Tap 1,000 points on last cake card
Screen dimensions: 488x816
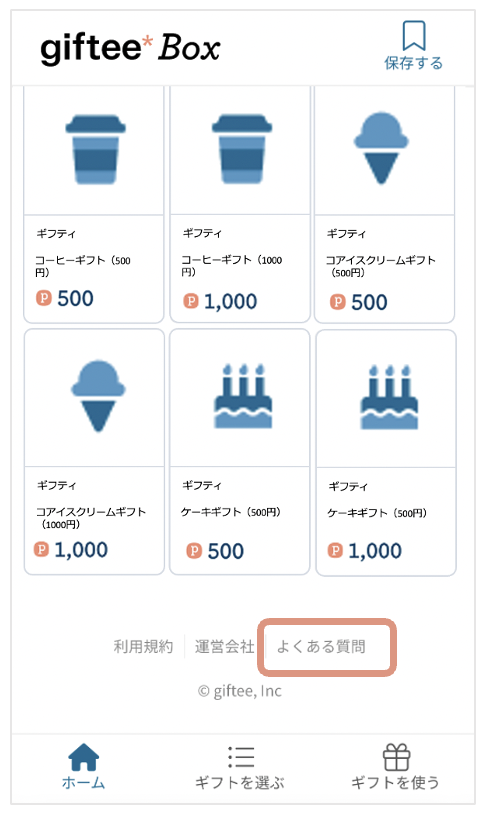tap(365, 551)
